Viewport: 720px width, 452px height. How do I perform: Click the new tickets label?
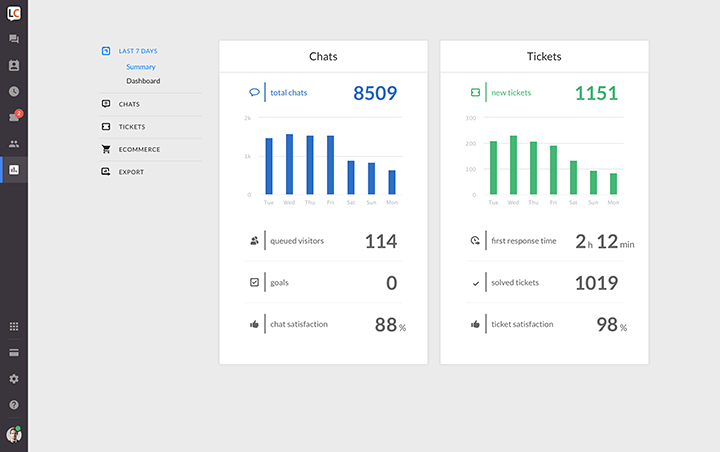tap(511, 92)
